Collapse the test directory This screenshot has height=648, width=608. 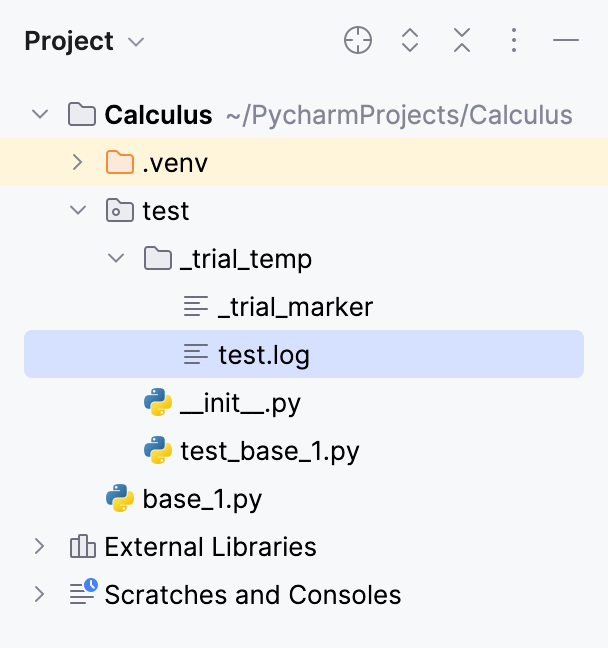(x=78, y=211)
